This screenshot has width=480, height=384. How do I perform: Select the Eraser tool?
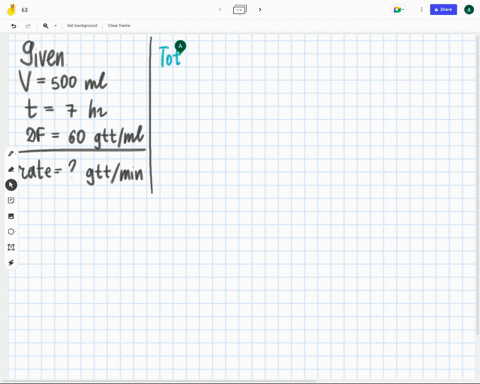(x=11, y=169)
